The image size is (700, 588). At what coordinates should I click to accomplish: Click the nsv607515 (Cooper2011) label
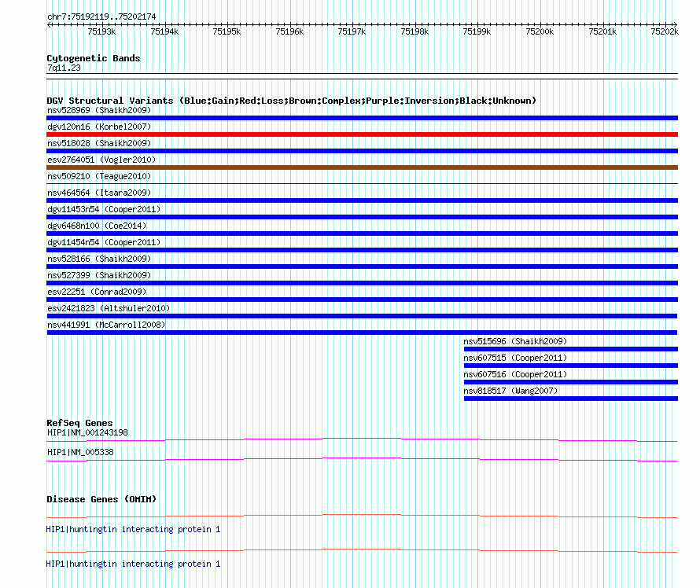515,358
